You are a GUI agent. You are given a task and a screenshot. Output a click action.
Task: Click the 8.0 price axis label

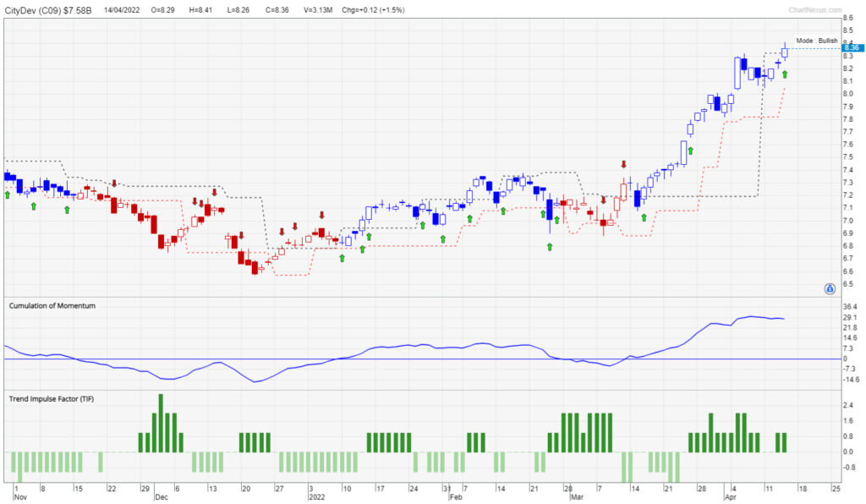coord(848,94)
